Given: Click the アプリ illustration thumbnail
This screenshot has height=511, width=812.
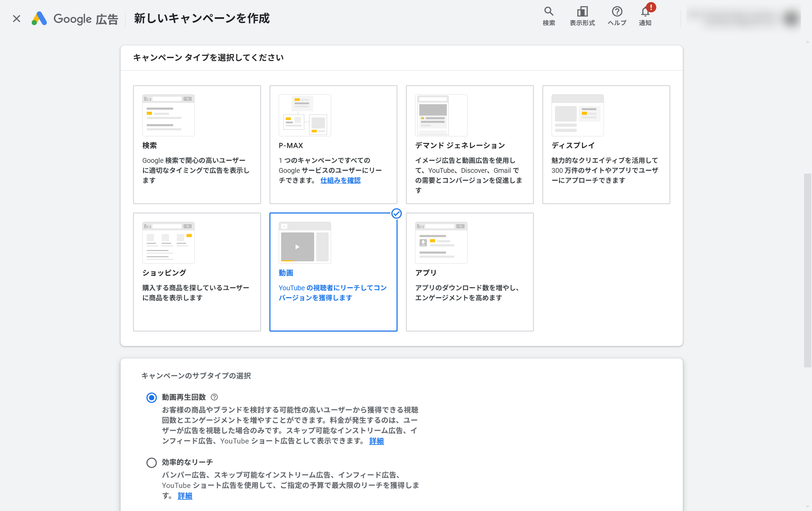Looking at the screenshot, I should tap(441, 243).
